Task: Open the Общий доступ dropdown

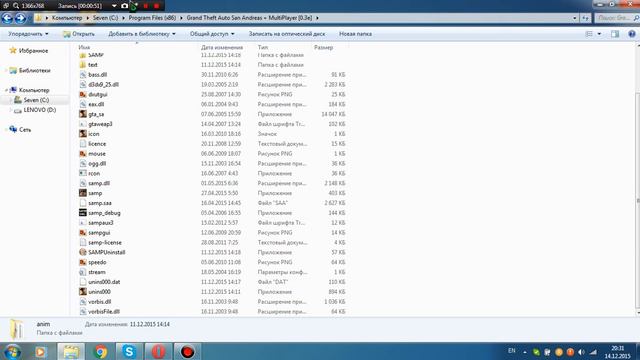Action: 212,34
